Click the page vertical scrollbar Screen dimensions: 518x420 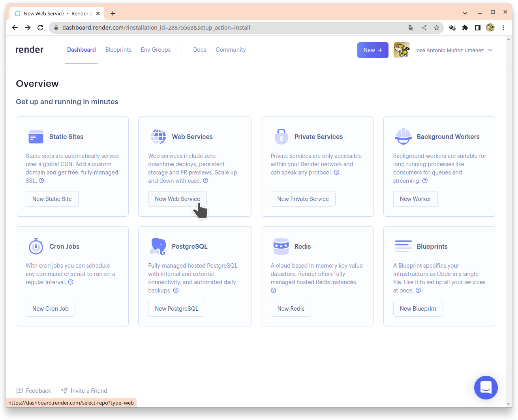point(509,221)
